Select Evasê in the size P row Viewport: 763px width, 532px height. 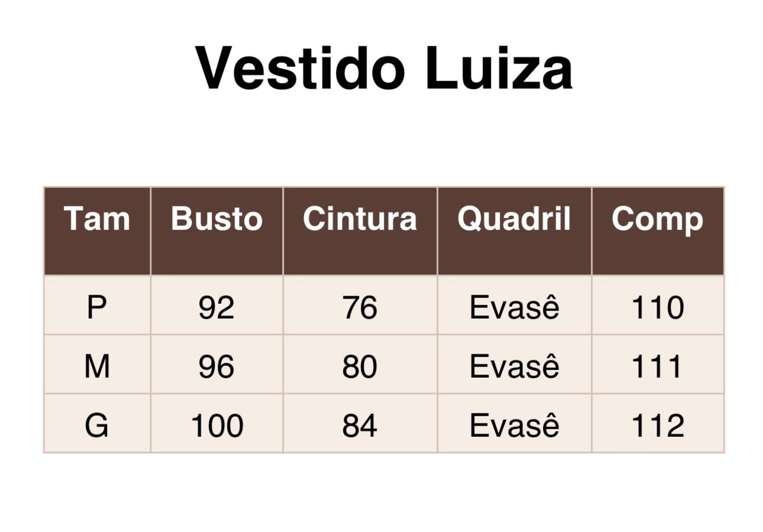(514, 307)
